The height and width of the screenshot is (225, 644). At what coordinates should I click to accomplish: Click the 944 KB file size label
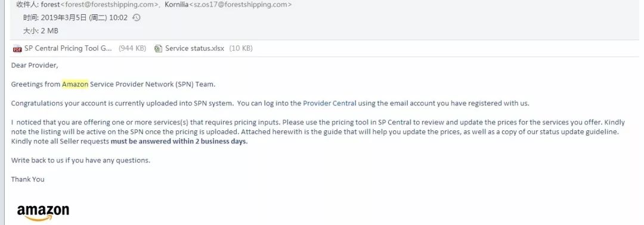[x=132, y=48]
